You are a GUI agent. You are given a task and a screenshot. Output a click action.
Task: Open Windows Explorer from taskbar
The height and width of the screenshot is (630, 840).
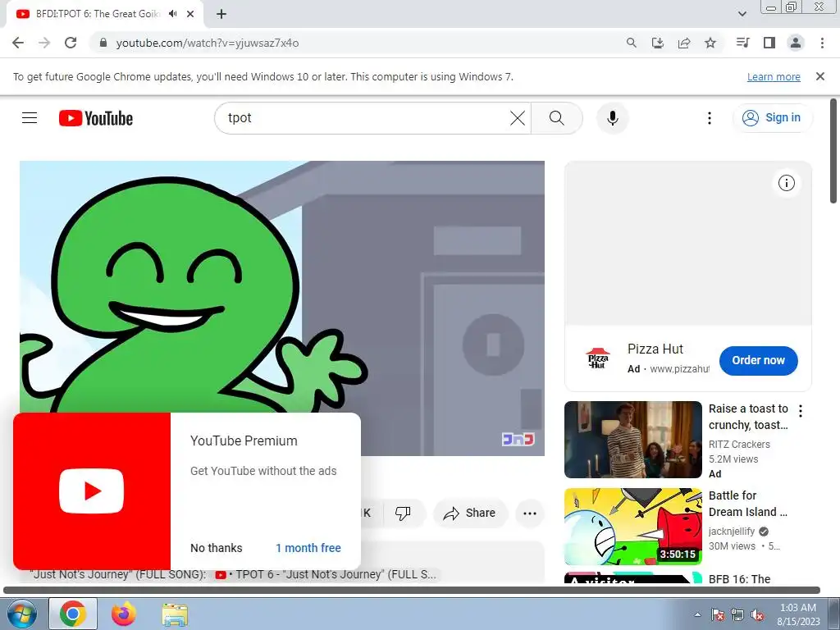click(x=175, y=614)
